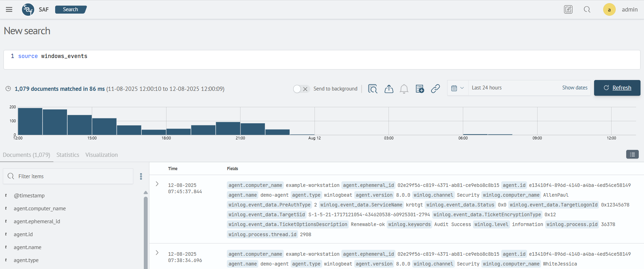Image resolution: width=644 pixels, height=269 pixels.
Task: Click the admin username label
Action: (630, 9)
